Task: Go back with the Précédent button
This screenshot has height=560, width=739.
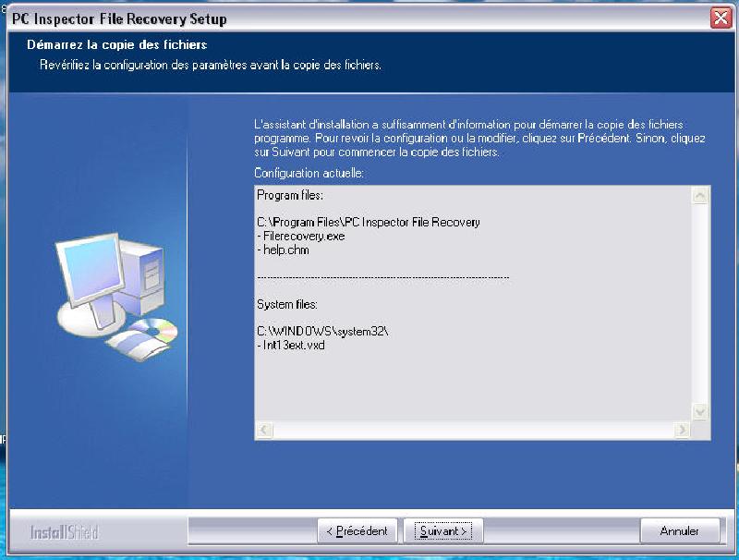Action: (x=357, y=531)
